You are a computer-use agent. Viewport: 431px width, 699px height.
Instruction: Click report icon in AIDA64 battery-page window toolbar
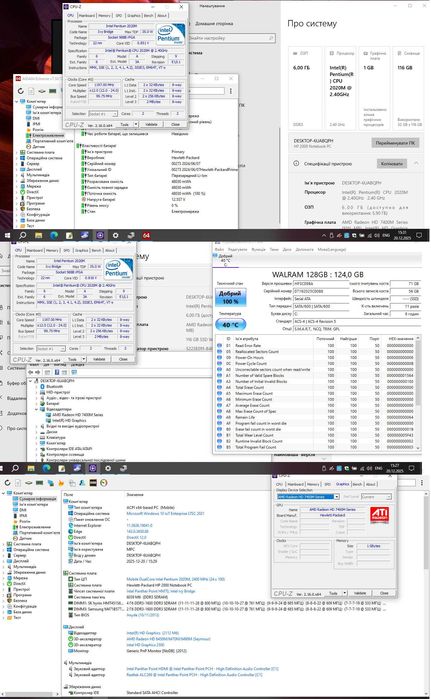(31, 91)
